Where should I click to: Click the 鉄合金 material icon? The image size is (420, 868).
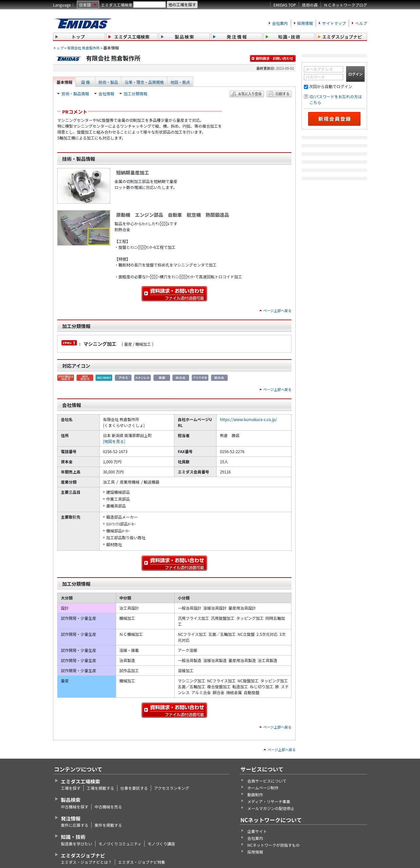181,378
